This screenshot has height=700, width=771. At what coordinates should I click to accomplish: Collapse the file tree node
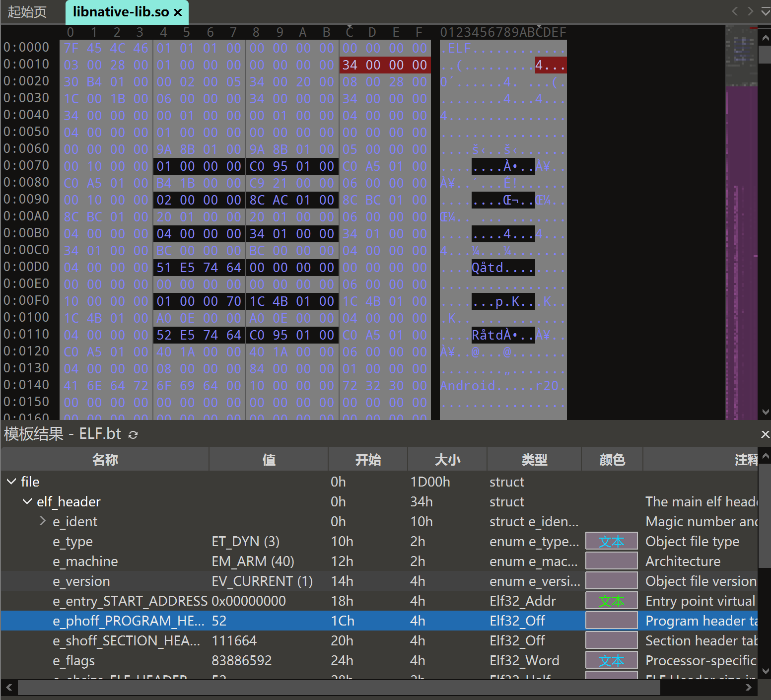coord(11,482)
